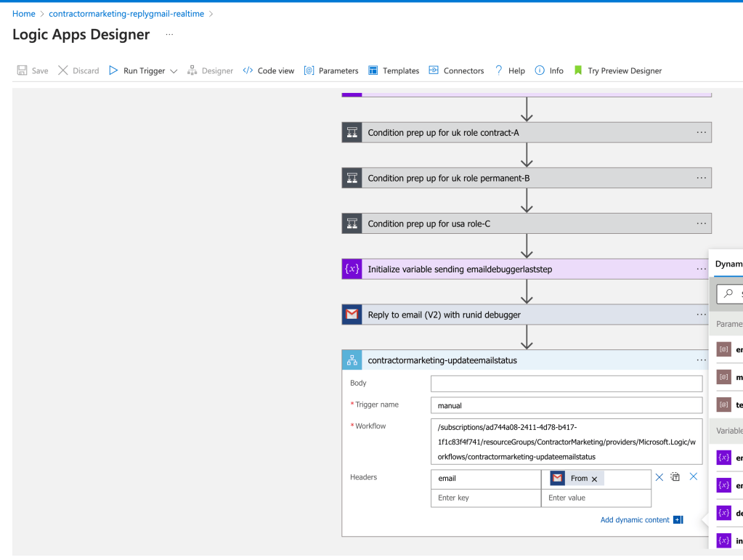Open the Connectors toolbar item
This screenshot has height=560, width=743.
click(x=456, y=70)
